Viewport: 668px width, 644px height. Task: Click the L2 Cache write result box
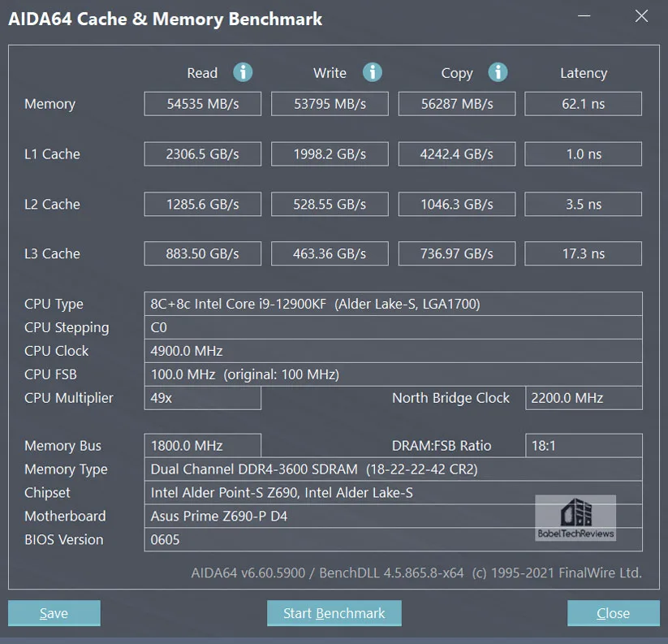pyautogui.click(x=330, y=204)
